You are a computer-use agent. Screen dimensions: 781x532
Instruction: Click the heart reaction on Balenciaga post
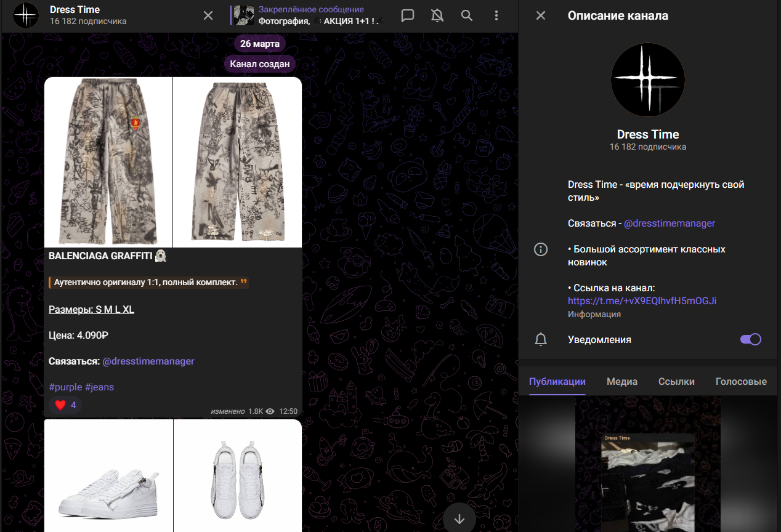[65, 405]
